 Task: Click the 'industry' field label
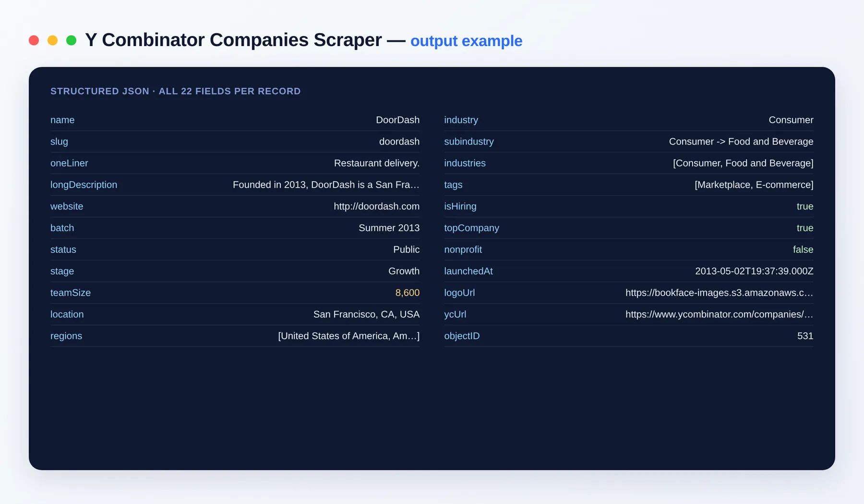461,120
